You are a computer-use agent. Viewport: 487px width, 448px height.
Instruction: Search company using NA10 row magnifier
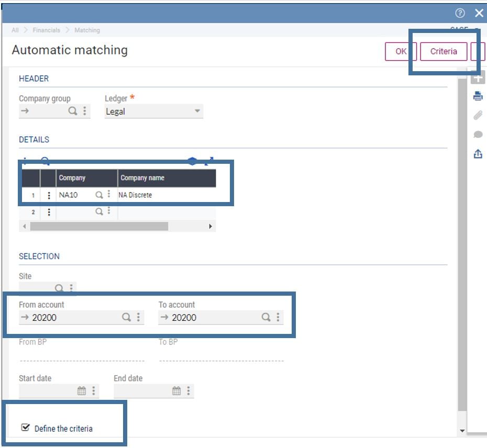(x=99, y=195)
